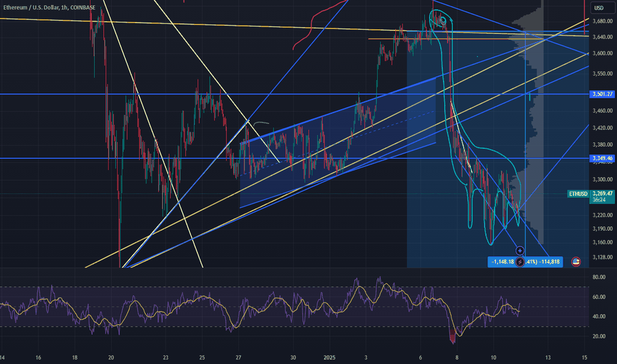Click date label 15 on the time axis
The height and width of the screenshot is (364, 617).
[x=585, y=357]
